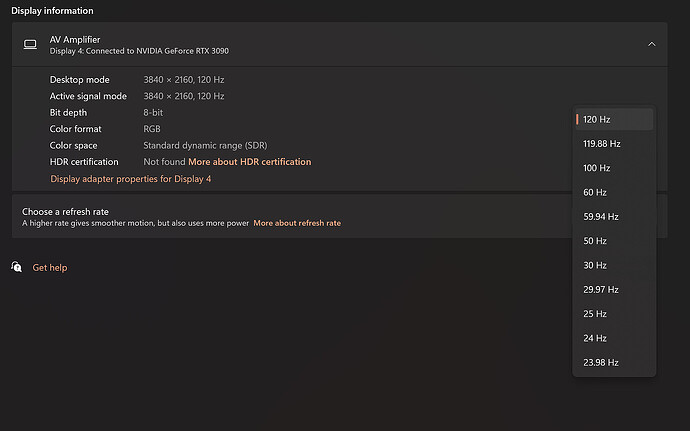Pick 25 Hz from refresh rates
Image resolution: width=690 pixels, height=431 pixels.
point(614,313)
